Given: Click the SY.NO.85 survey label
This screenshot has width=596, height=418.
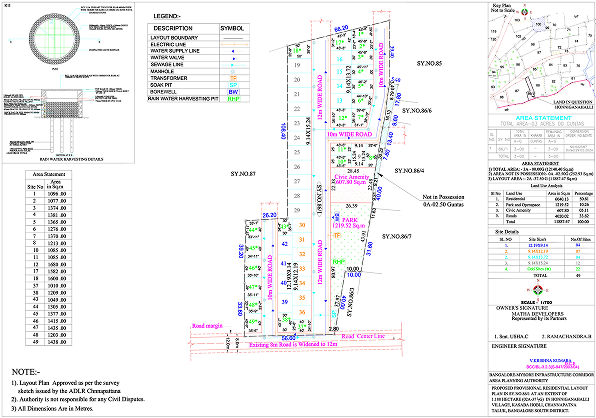Looking at the screenshot, I should pos(429,63).
